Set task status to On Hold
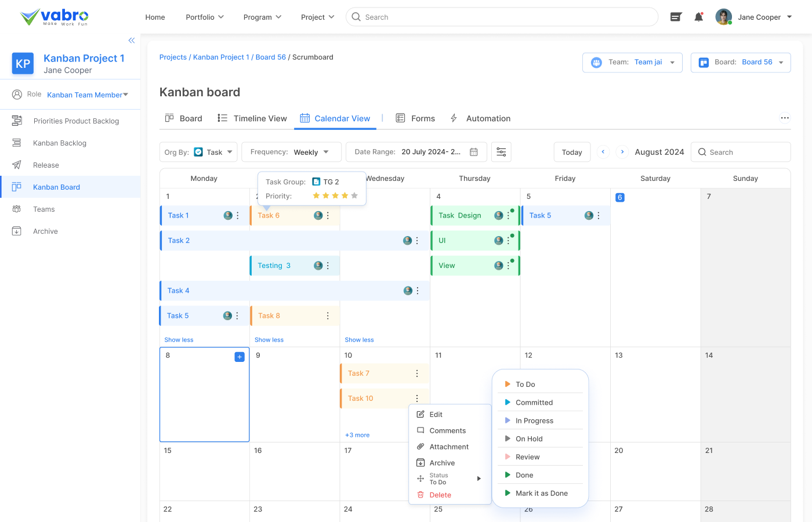The height and width of the screenshot is (522, 812). point(528,438)
